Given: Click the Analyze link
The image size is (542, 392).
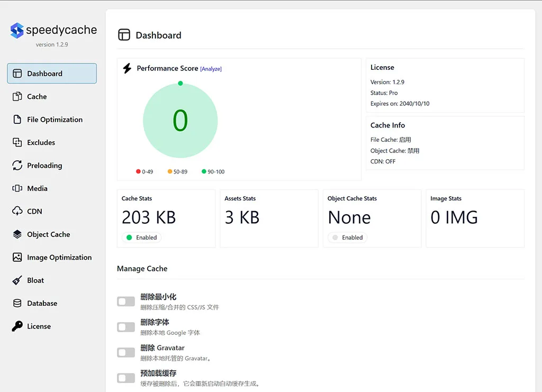Looking at the screenshot, I should [x=211, y=69].
